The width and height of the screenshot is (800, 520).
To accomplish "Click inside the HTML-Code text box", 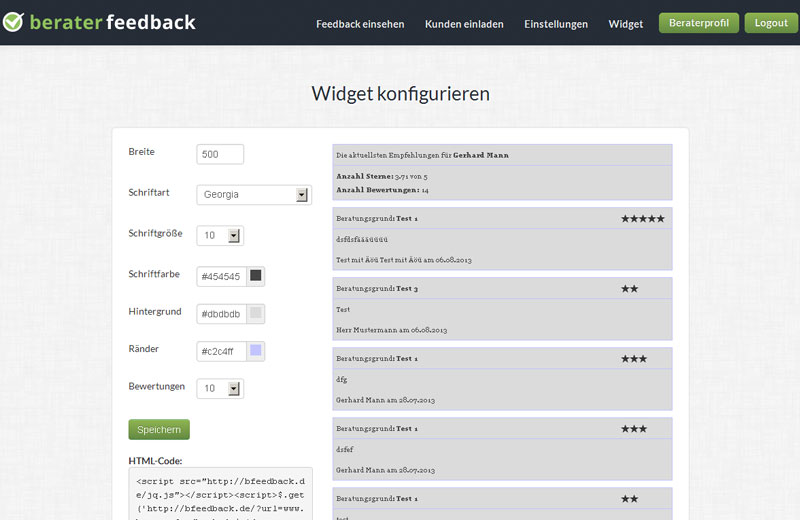I will pos(220,494).
